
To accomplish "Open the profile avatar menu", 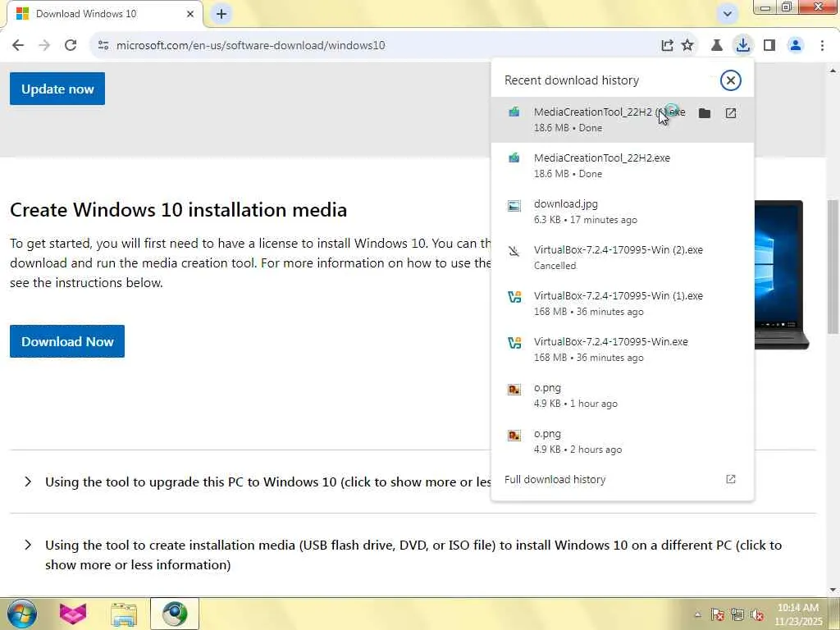I will pos(796,46).
